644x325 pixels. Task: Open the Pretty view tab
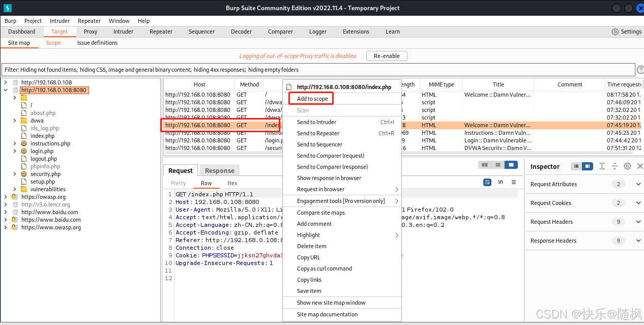[x=178, y=183]
